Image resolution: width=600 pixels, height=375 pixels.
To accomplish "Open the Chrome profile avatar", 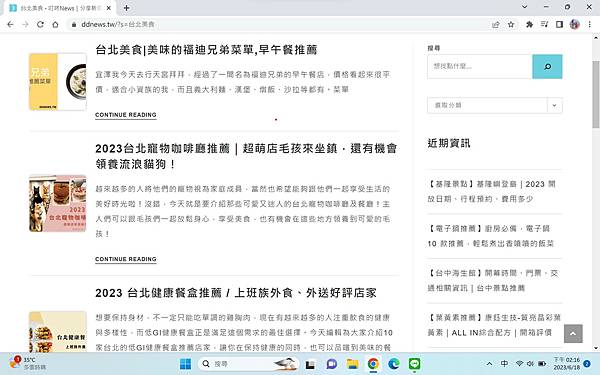I will (x=574, y=24).
